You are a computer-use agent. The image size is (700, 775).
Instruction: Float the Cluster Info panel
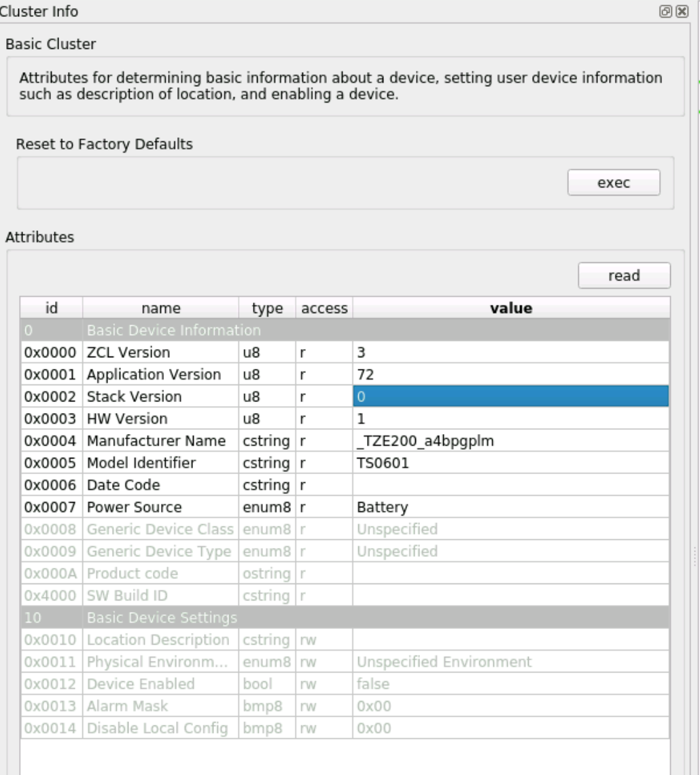[x=665, y=12]
